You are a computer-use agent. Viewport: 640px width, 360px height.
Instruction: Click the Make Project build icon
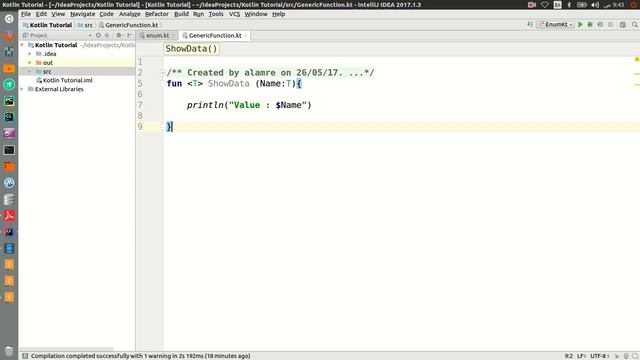(530, 25)
